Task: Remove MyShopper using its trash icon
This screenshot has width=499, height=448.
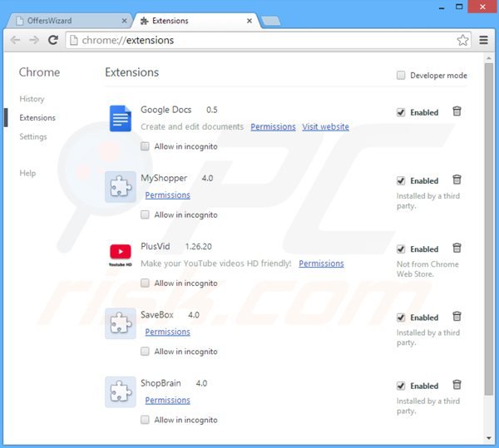Action: [457, 180]
